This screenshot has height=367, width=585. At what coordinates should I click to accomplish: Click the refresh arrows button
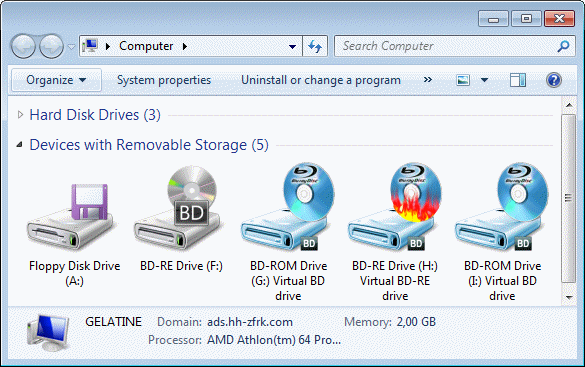pos(315,46)
